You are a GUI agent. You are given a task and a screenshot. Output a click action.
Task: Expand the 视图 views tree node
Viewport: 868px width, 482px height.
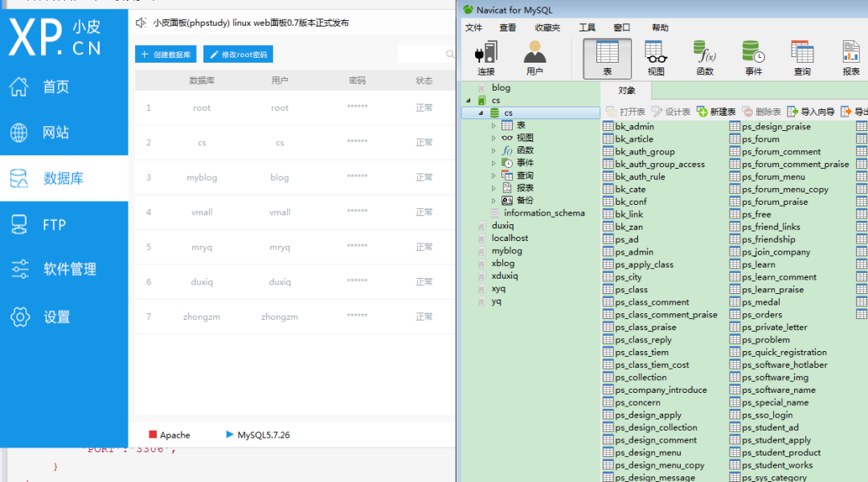pyautogui.click(x=493, y=138)
